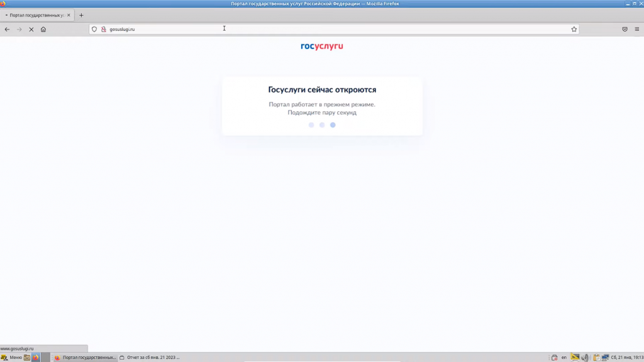
Task: Open the Firefox home page
Action: click(43, 29)
